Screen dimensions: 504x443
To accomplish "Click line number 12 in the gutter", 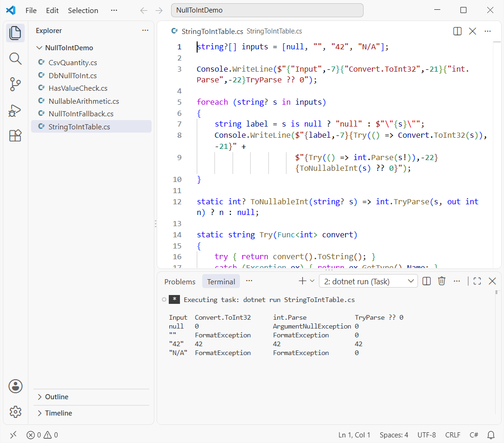I will 177,201.
